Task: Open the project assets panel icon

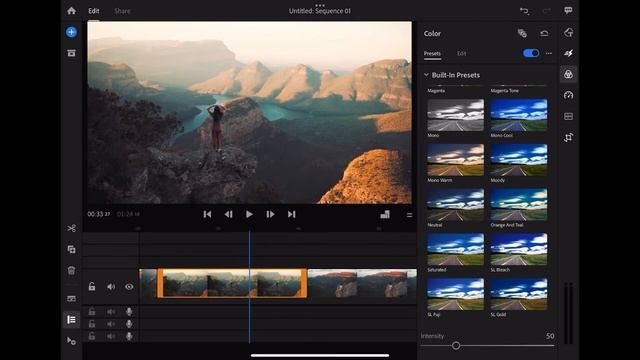Action: click(71, 53)
